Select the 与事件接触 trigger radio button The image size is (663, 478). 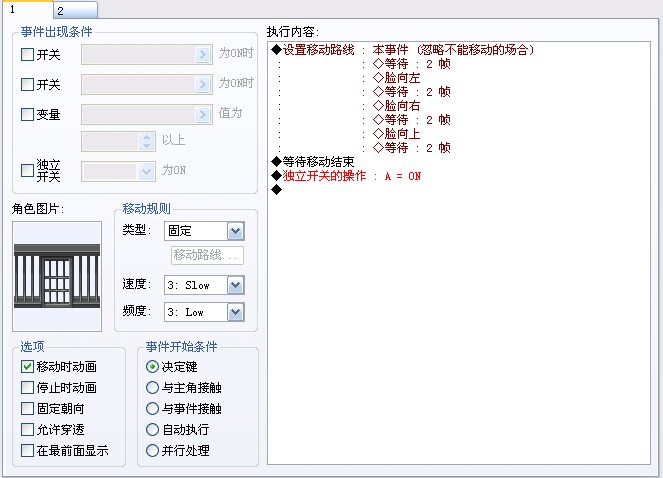pos(152,409)
